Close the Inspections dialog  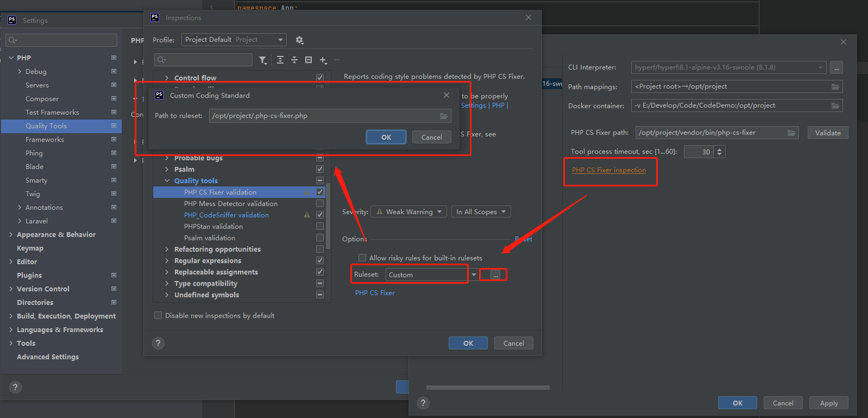pos(529,17)
